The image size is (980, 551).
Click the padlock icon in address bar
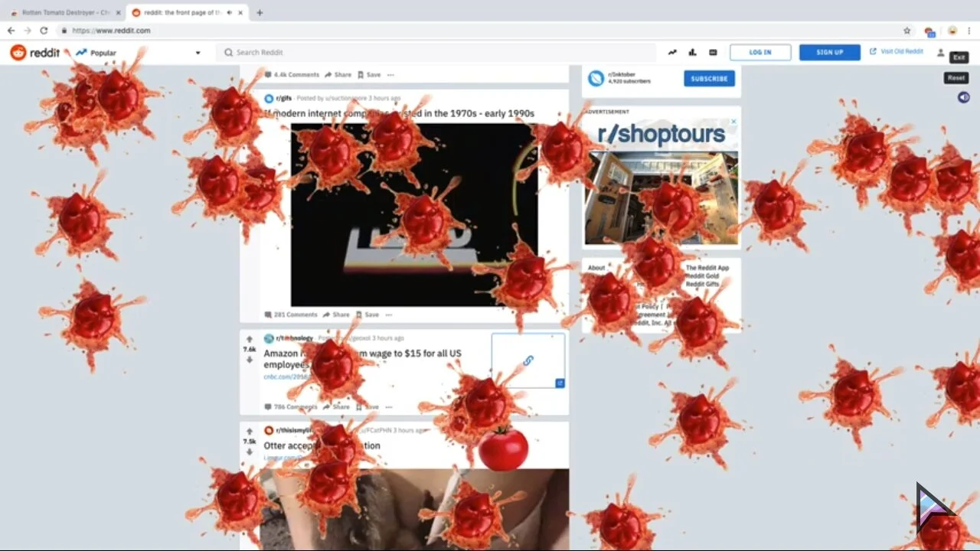[64, 31]
